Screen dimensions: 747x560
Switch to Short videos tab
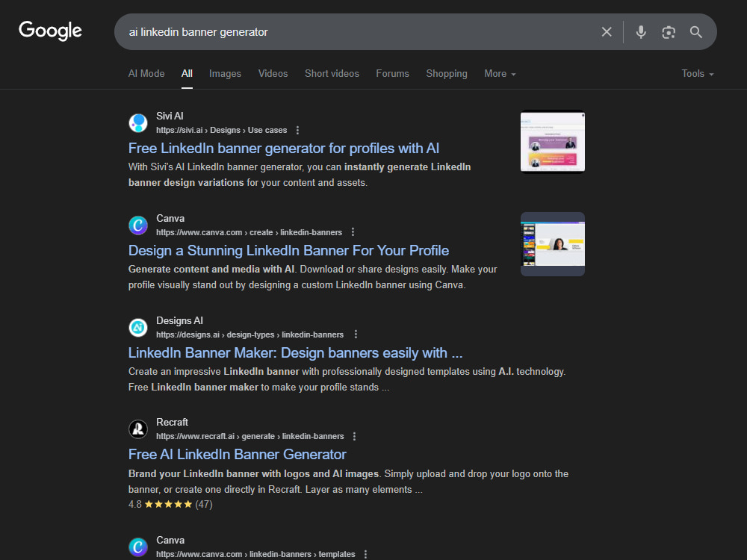click(x=332, y=74)
